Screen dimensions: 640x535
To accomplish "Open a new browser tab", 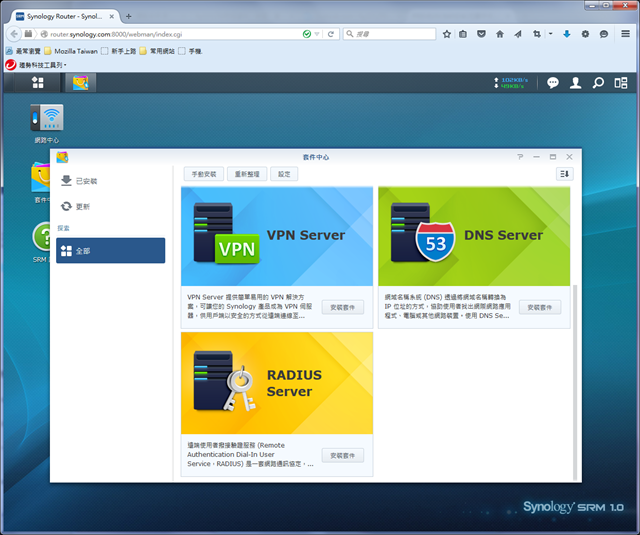I will click(129, 16).
